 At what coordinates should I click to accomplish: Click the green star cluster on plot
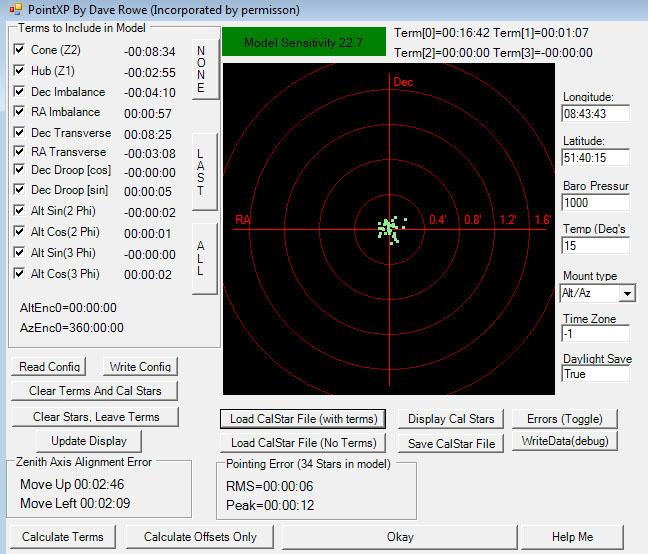pos(391,229)
